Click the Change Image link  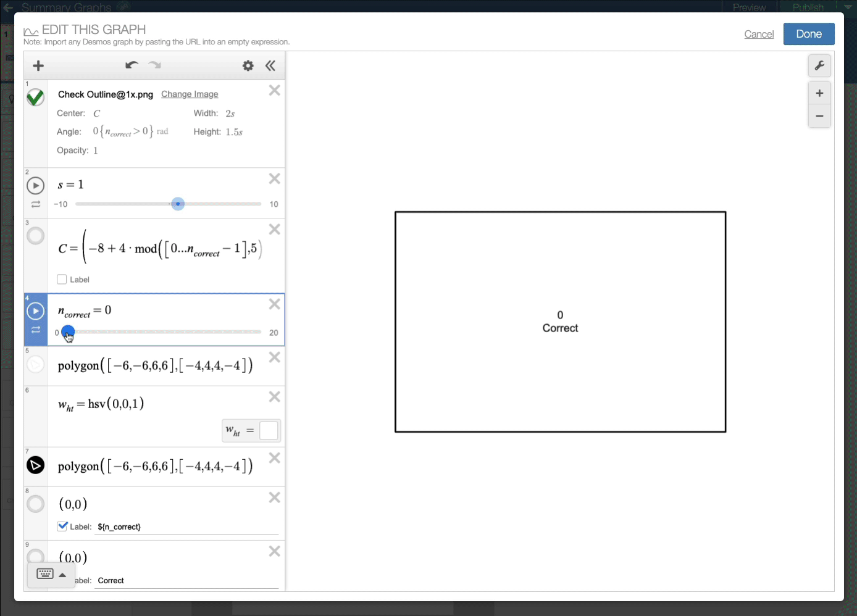click(x=190, y=94)
